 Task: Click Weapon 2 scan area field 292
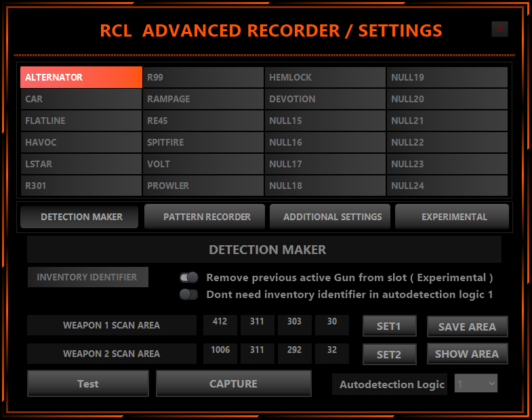(x=295, y=353)
